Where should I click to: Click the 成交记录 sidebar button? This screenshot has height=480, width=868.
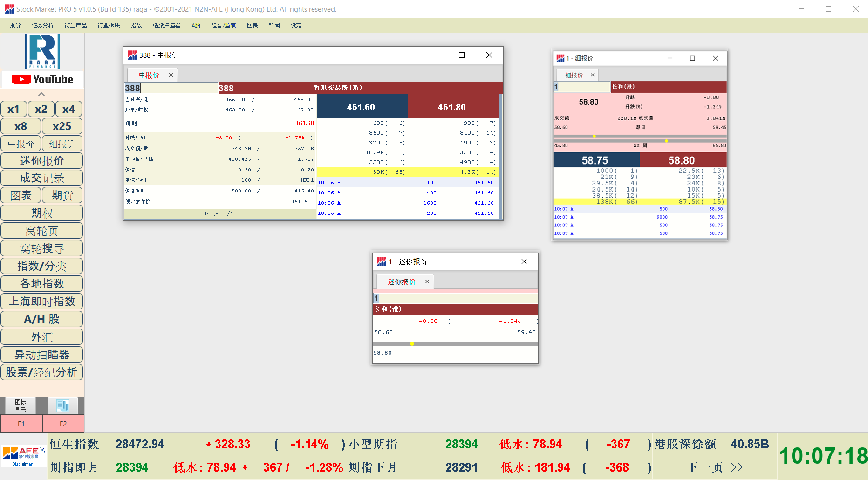[x=42, y=178]
